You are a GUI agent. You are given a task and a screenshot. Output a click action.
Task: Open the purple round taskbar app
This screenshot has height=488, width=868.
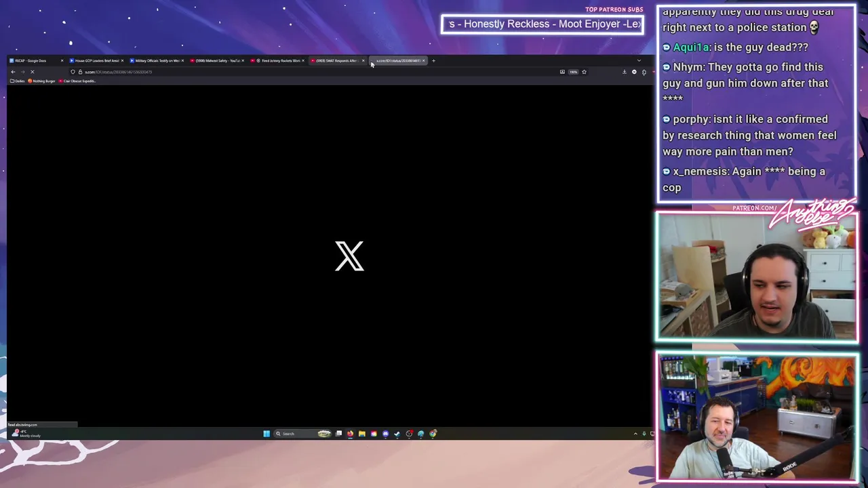point(385,434)
